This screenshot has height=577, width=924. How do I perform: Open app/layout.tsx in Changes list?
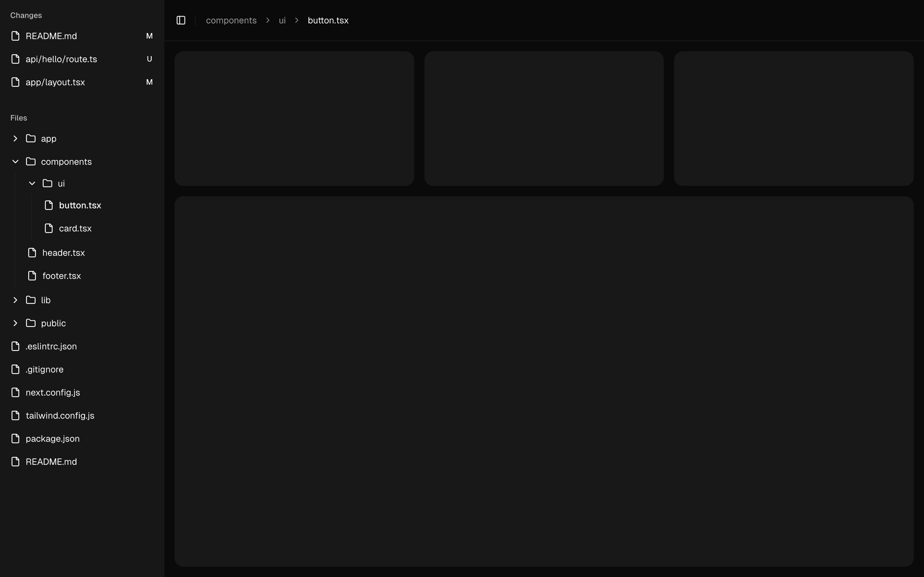pos(55,82)
